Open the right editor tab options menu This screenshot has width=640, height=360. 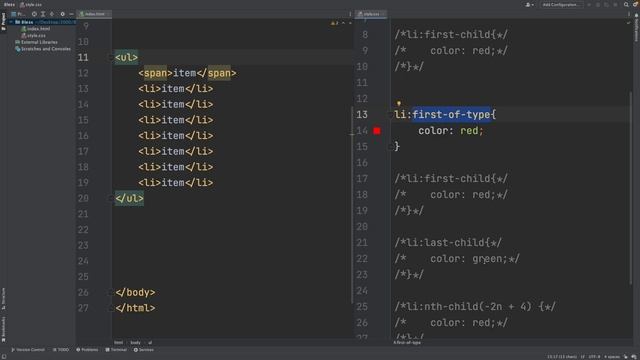pos(629,14)
